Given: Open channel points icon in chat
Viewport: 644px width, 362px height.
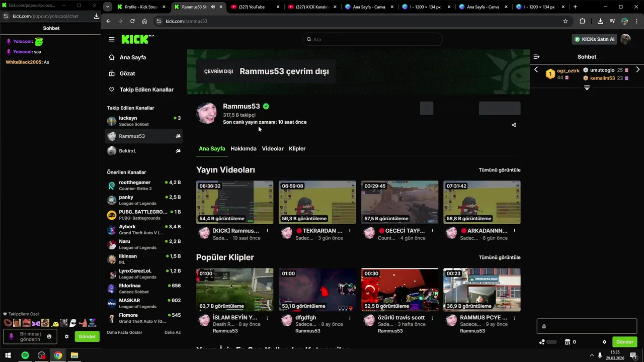Looking at the screenshot, I should pos(542,342).
